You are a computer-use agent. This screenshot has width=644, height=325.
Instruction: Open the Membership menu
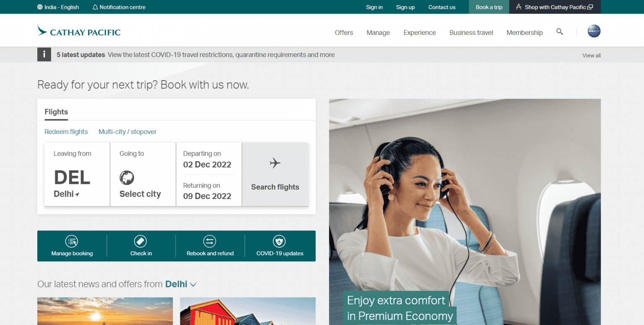tap(525, 32)
